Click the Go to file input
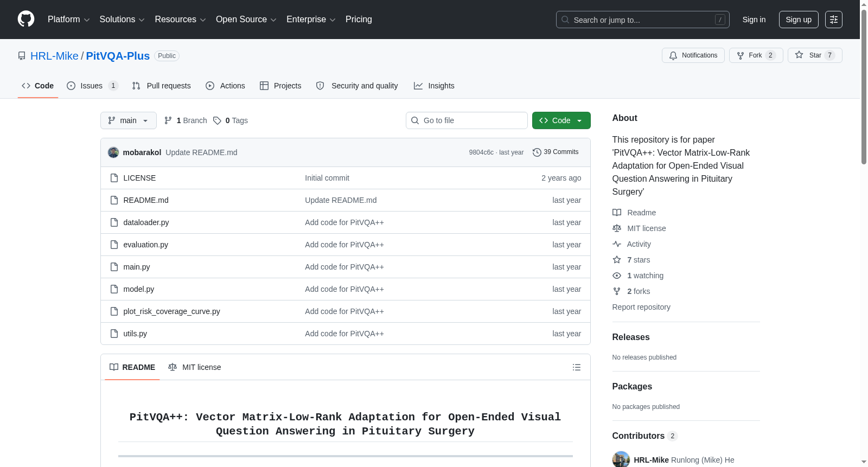This screenshot has height=467, width=868. point(467,120)
